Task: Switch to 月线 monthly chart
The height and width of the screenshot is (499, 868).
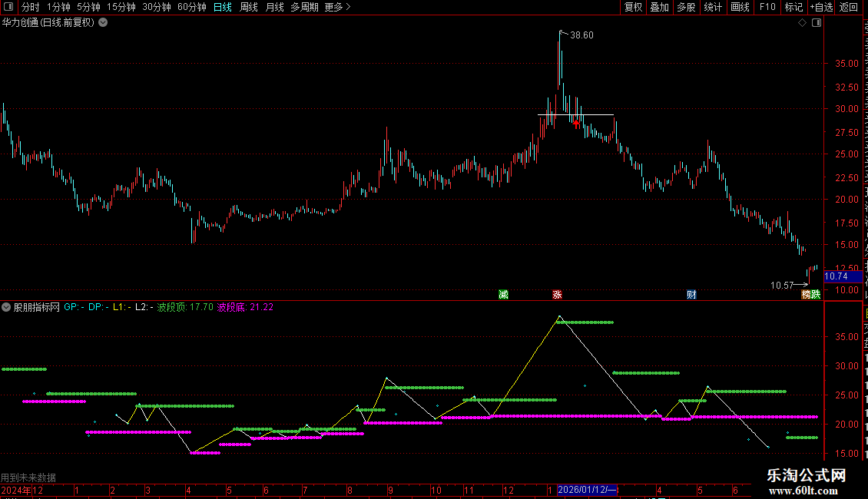Action: (x=274, y=7)
